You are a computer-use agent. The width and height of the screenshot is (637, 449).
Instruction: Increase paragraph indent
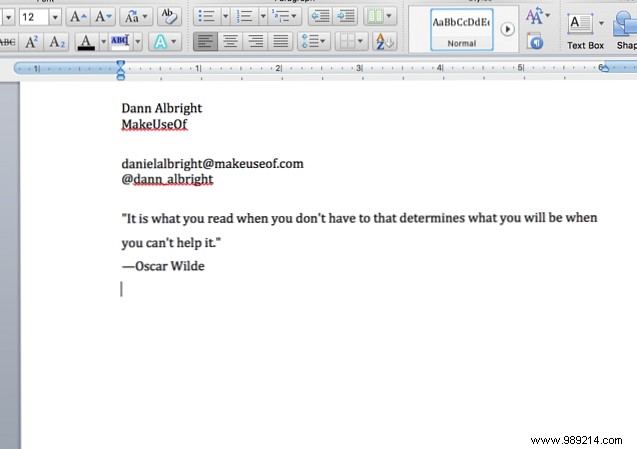click(346, 17)
